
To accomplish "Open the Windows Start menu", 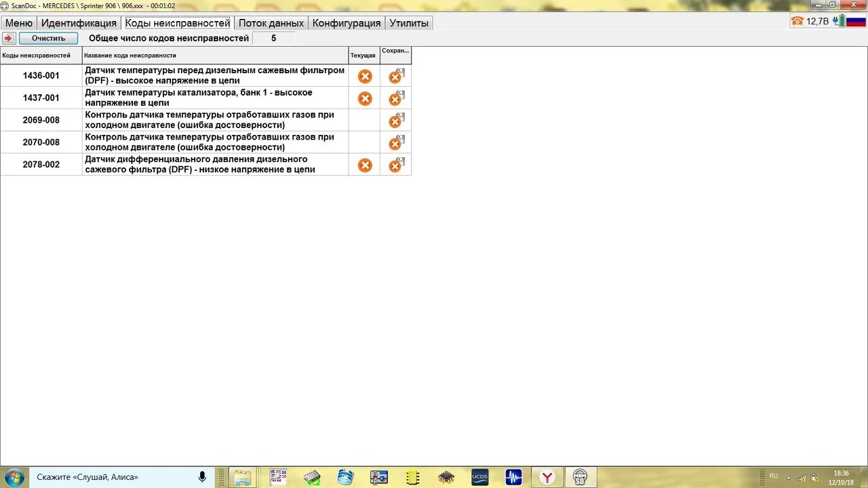I will (x=13, y=477).
